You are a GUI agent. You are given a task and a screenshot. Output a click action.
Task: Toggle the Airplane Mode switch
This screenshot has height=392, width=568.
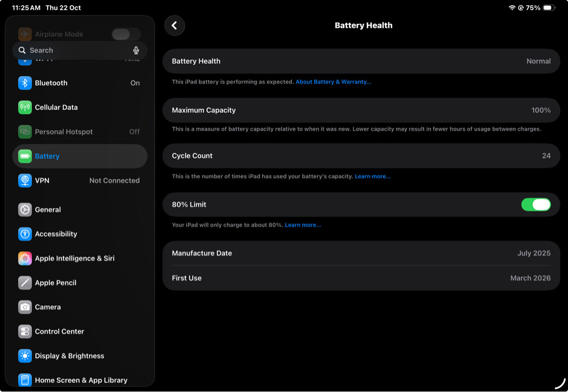point(126,34)
